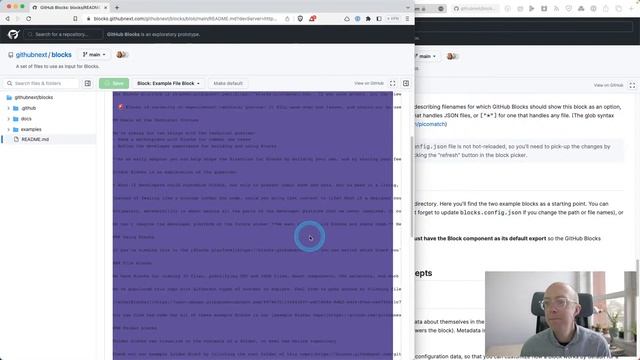Image resolution: width=640 pixels, height=360 pixels.
Task: Collapse the file tree sidebar icon
Action: pos(88,83)
